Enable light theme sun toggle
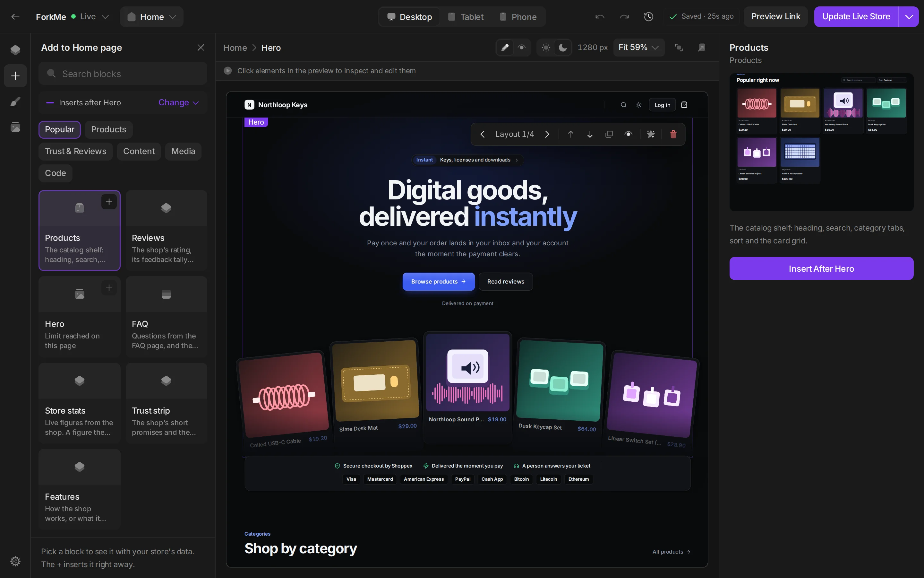The height and width of the screenshot is (578, 924). coord(546,48)
